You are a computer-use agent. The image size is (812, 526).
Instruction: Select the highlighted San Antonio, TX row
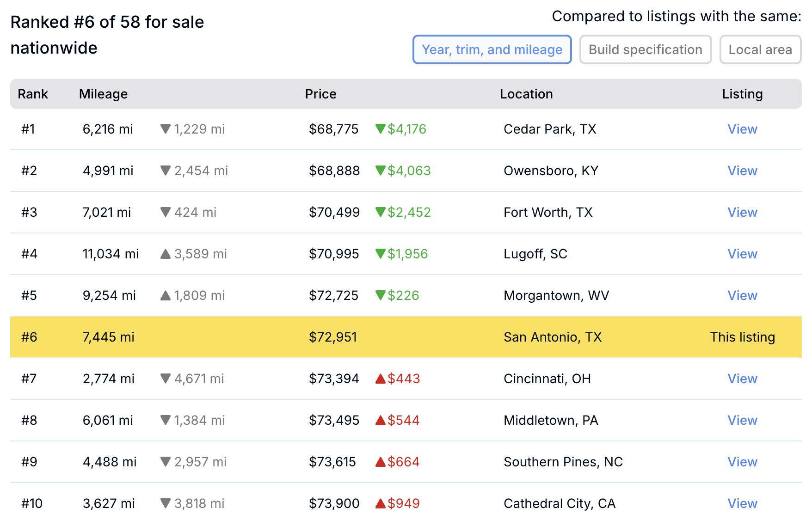(406, 337)
